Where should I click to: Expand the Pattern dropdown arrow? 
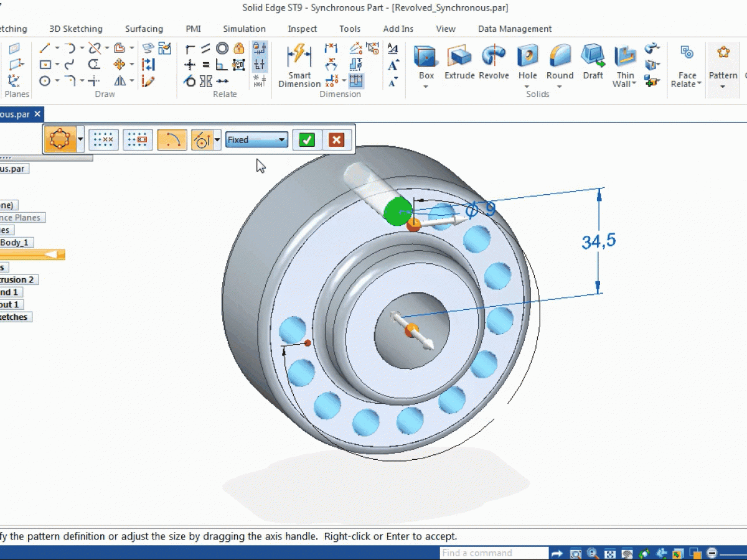723,86
